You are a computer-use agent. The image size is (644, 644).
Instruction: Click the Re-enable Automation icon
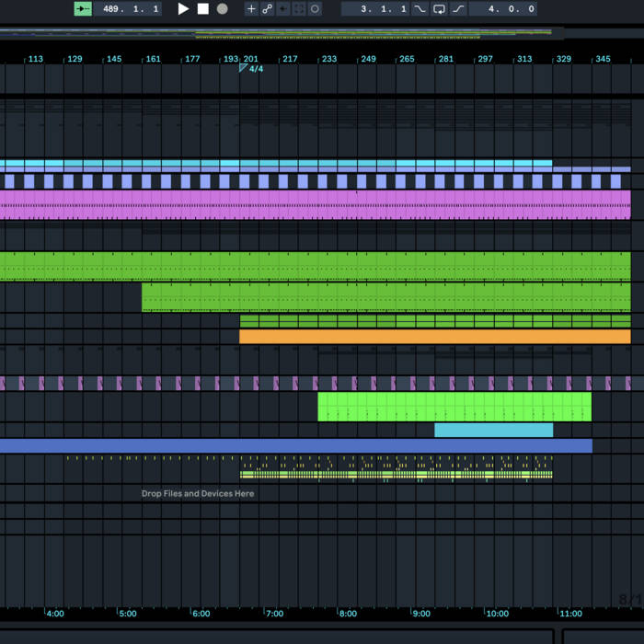(282, 9)
